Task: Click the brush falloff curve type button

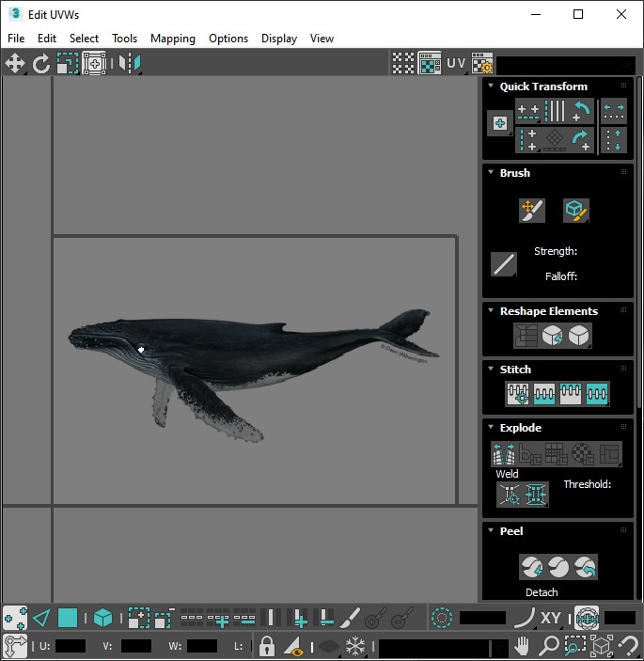Action: [504, 264]
